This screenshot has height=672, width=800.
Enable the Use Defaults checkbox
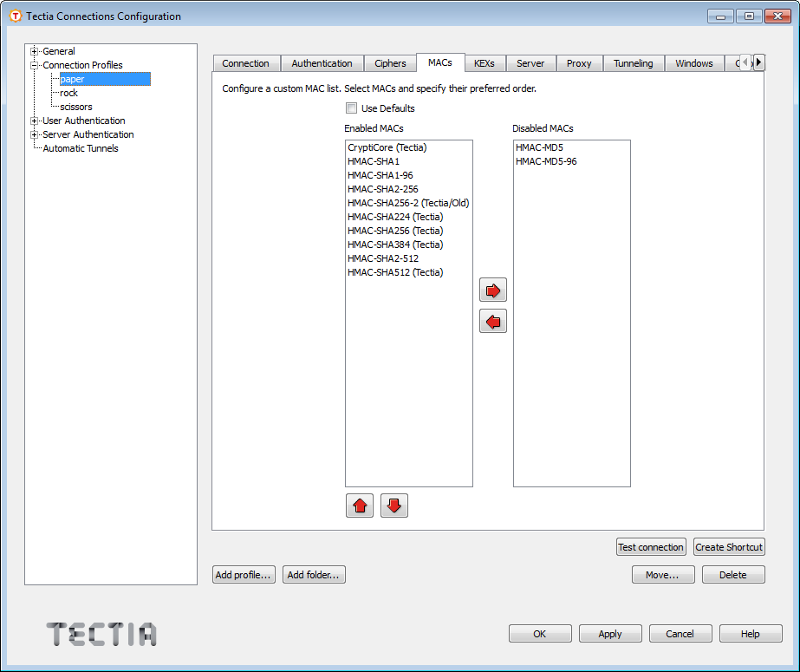click(x=351, y=108)
